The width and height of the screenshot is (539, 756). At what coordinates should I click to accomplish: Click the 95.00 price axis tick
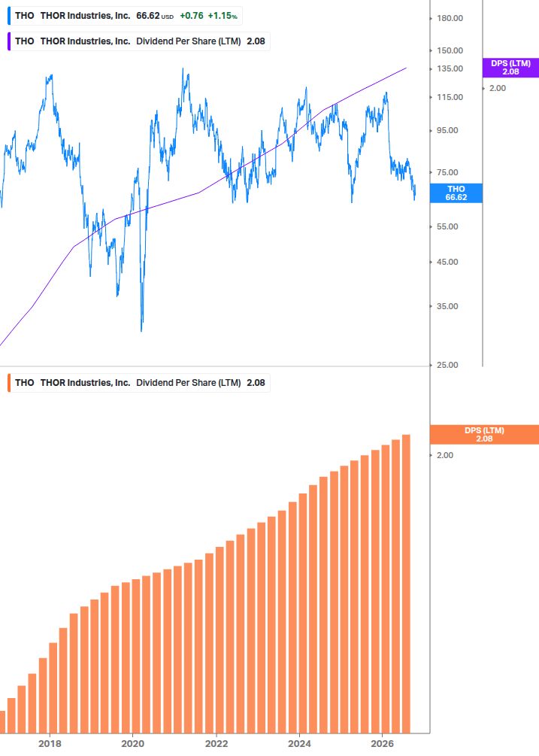coord(447,131)
